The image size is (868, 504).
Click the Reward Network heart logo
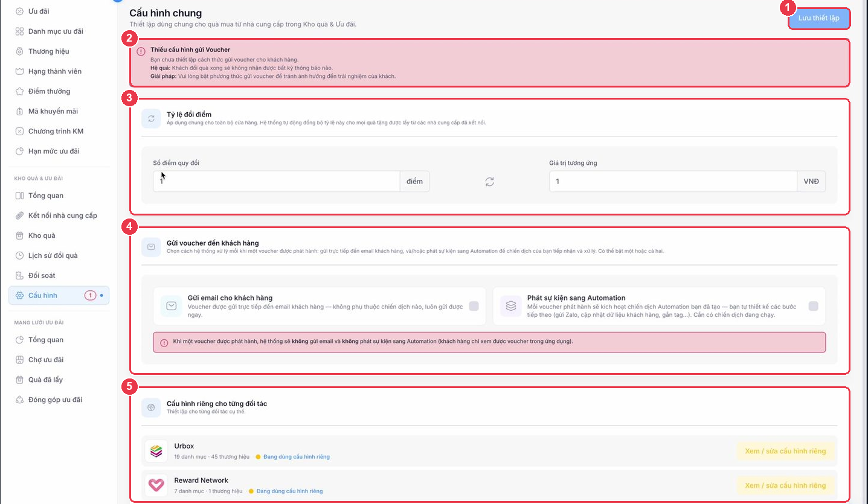click(x=156, y=485)
